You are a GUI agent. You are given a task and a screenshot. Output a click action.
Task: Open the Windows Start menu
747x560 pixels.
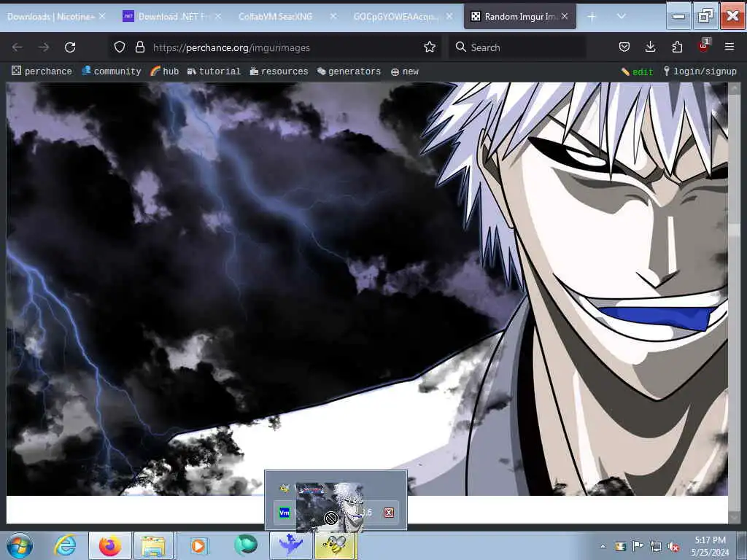(x=20, y=545)
